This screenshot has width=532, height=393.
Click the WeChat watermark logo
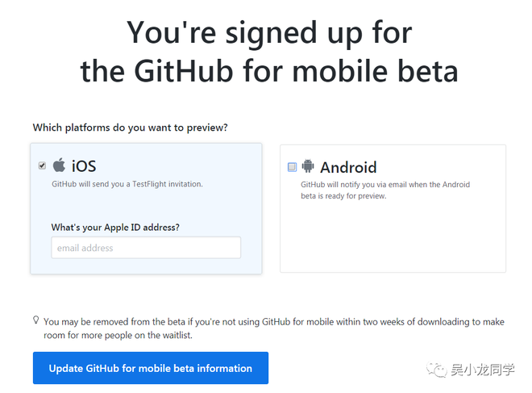[x=439, y=369]
